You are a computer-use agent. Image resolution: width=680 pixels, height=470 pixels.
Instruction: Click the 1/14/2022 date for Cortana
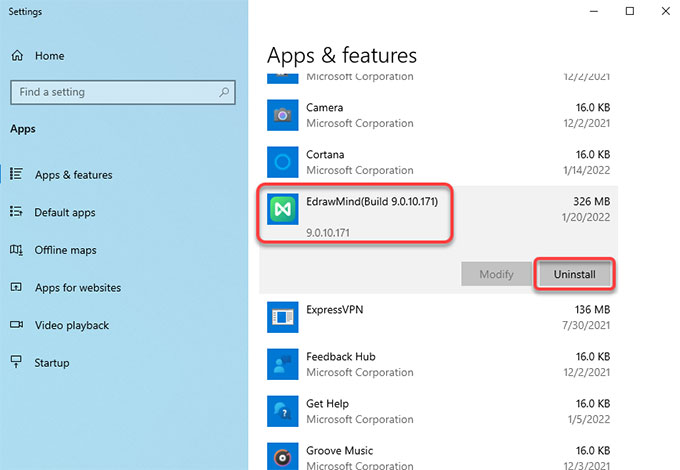(x=587, y=170)
